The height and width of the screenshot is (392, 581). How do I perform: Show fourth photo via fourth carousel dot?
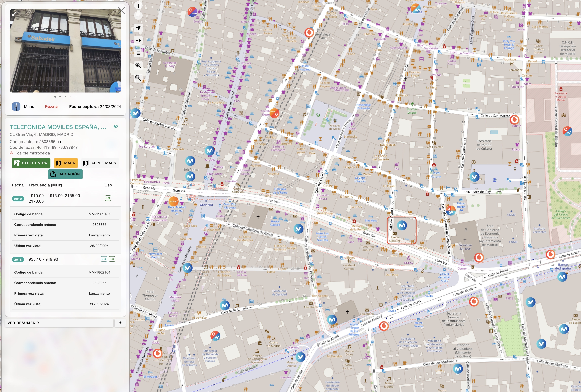(x=70, y=96)
